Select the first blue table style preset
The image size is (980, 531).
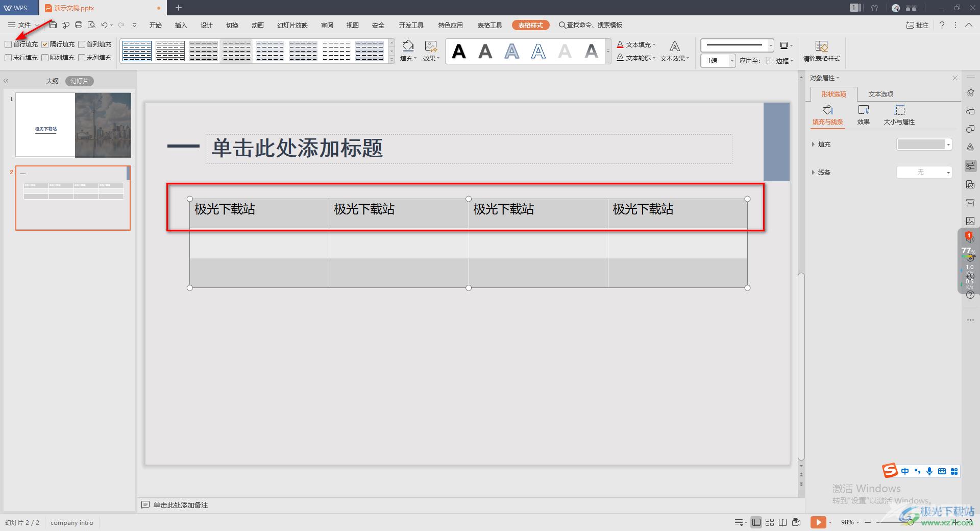(137, 51)
